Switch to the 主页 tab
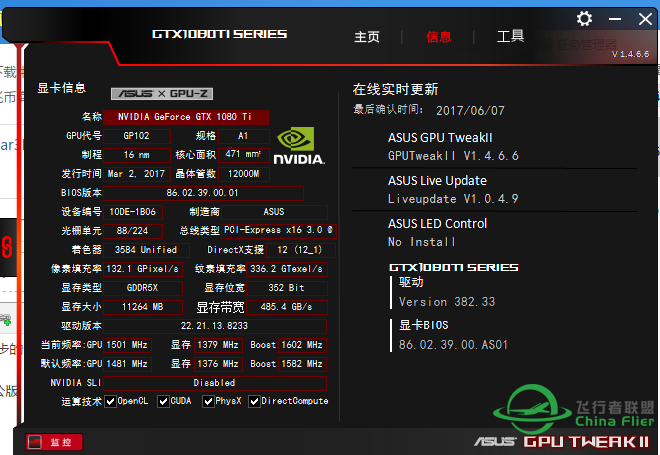 (367, 37)
